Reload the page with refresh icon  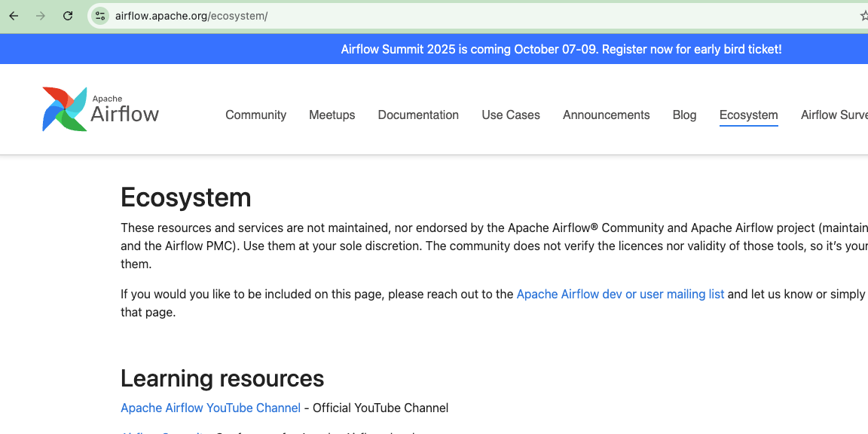point(68,16)
